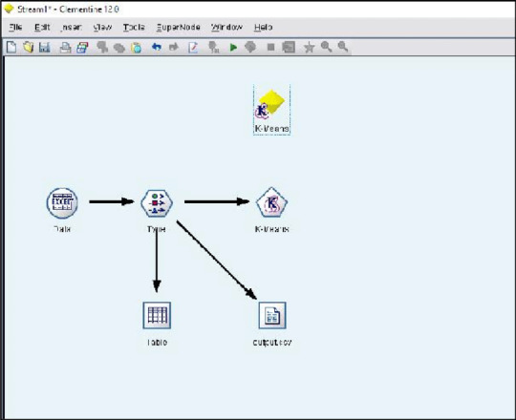The height and width of the screenshot is (420, 516).
Task: Click the "output.csv" node label
Action: [x=272, y=343]
